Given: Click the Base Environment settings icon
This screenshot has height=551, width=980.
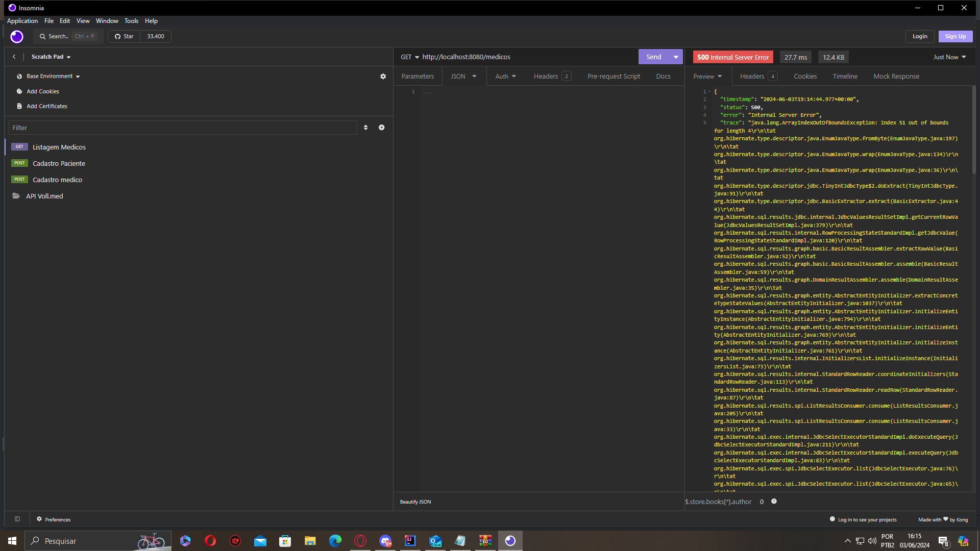Looking at the screenshot, I should click(384, 76).
